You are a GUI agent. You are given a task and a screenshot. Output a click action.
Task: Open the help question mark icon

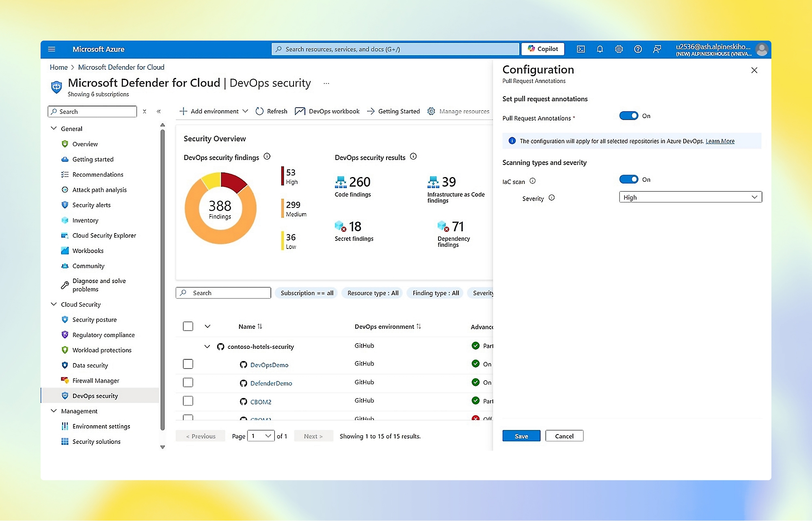[638, 49]
